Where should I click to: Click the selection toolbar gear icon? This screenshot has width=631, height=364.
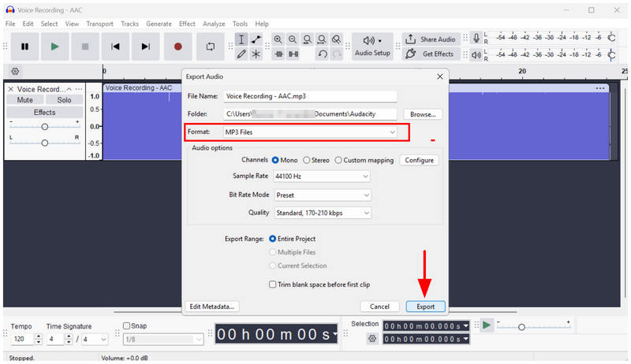(x=372, y=339)
